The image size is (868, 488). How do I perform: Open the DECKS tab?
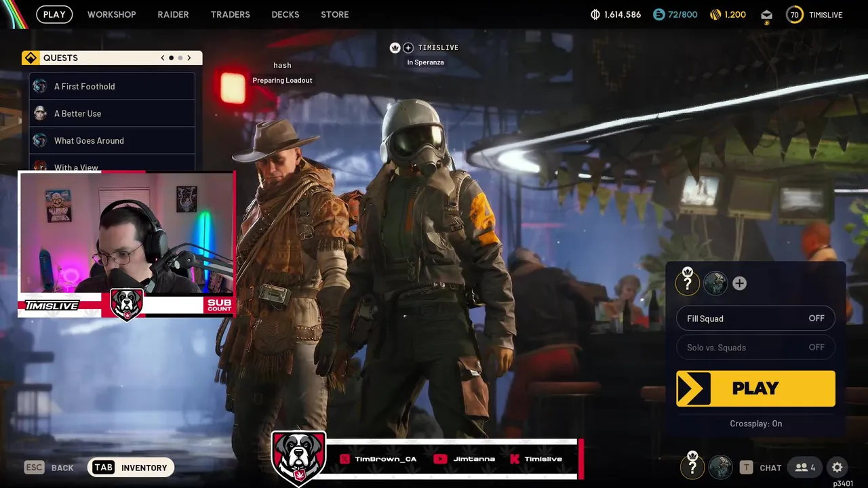(285, 14)
